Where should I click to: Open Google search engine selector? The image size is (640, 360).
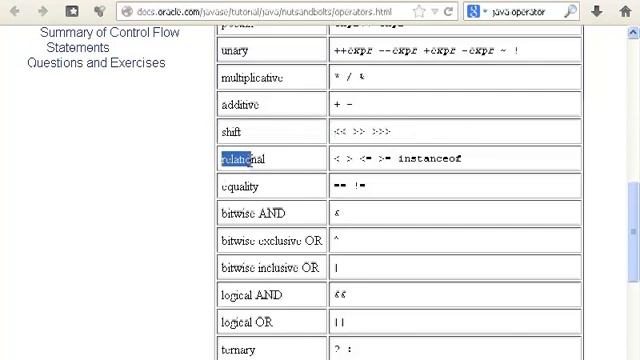(477, 11)
